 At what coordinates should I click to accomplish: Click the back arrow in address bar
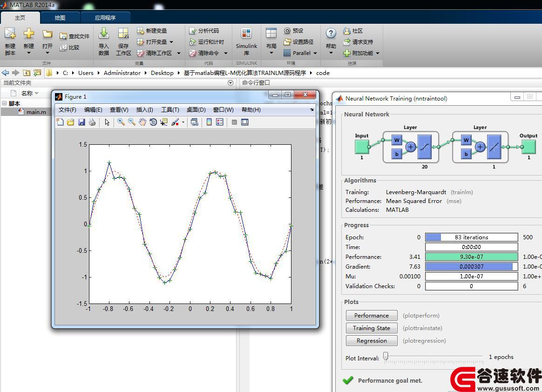pos(5,73)
